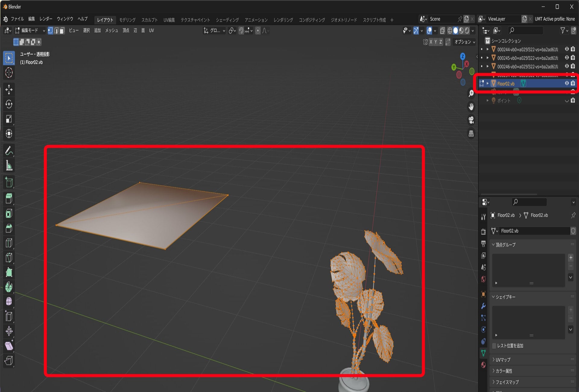The height and width of the screenshot is (392, 579).
Task: Open the Material tab in Properties
Action: click(483, 365)
